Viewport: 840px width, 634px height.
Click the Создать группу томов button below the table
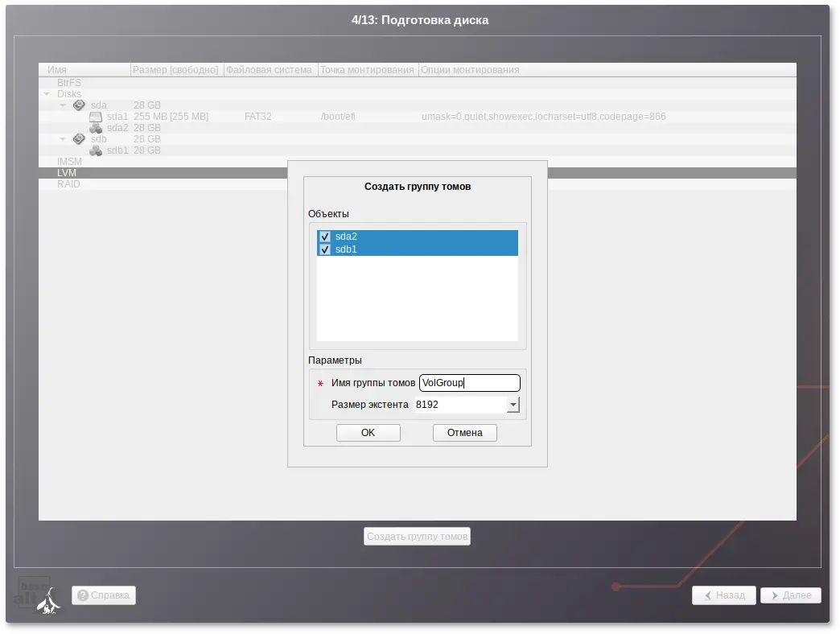pyautogui.click(x=417, y=537)
